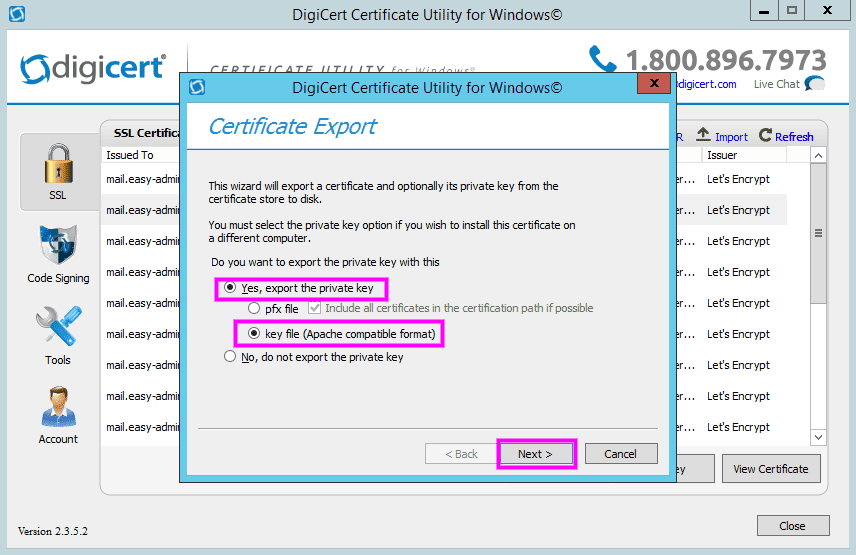Click the main window Close button
This screenshot has height=555, width=856.
point(793,526)
